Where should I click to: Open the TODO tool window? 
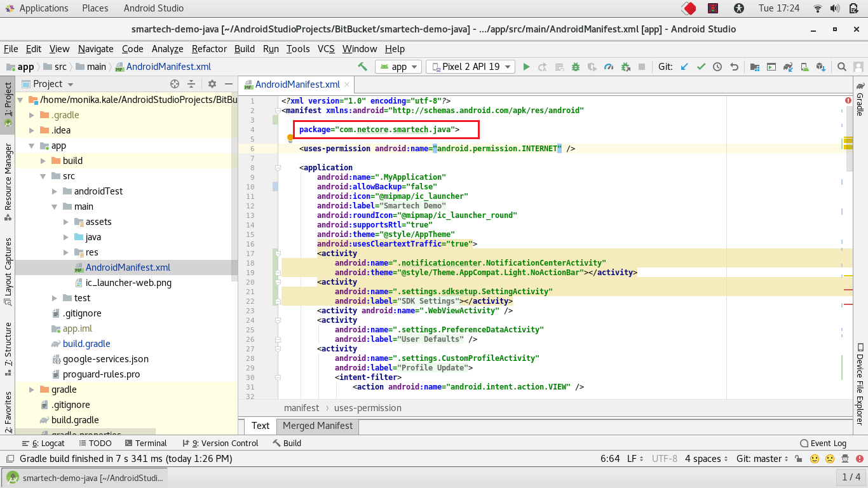click(x=95, y=444)
